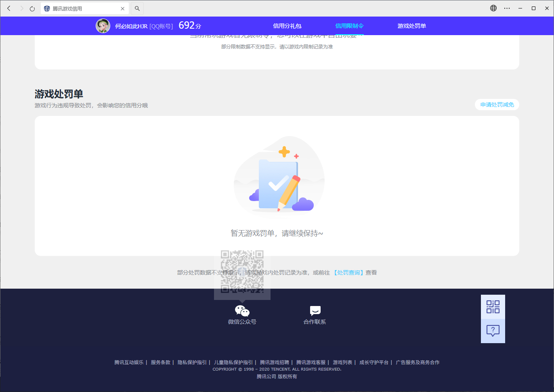This screenshot has width=554, height=392.
Task: Open the 服务条款 footer link
Action: click(x=160, y=363)
